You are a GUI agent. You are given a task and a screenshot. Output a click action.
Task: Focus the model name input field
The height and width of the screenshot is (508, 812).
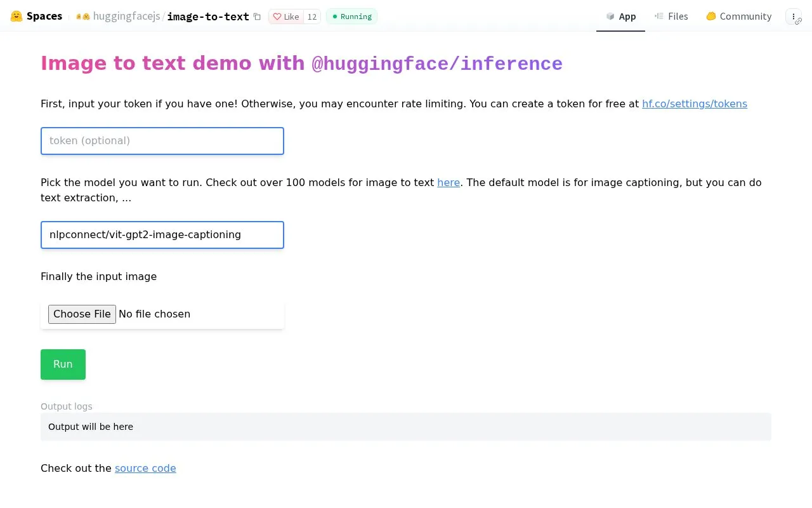[162, 235]
